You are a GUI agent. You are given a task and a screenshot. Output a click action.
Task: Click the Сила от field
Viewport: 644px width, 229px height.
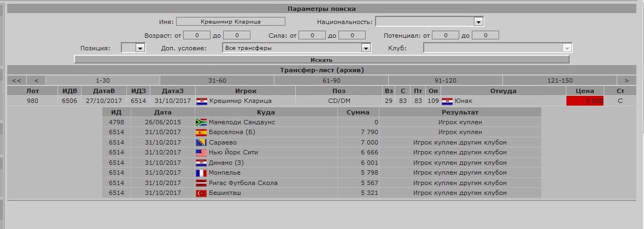click(x=312, y=36)
